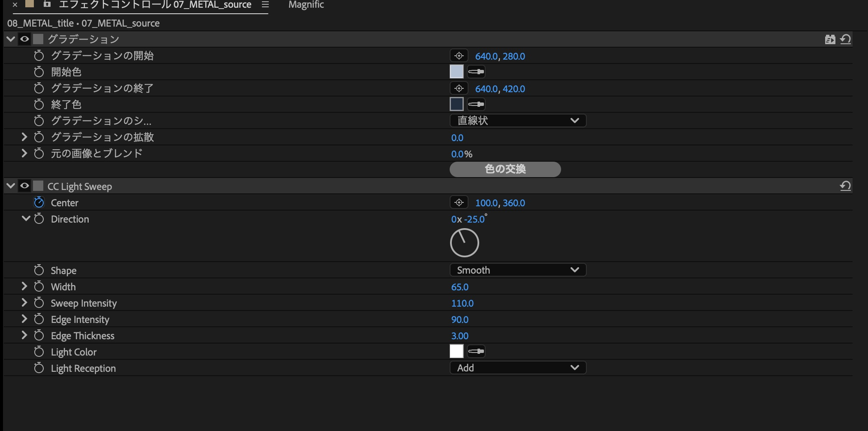Collapse the グラデーション effect group

(x=11, y=39)
